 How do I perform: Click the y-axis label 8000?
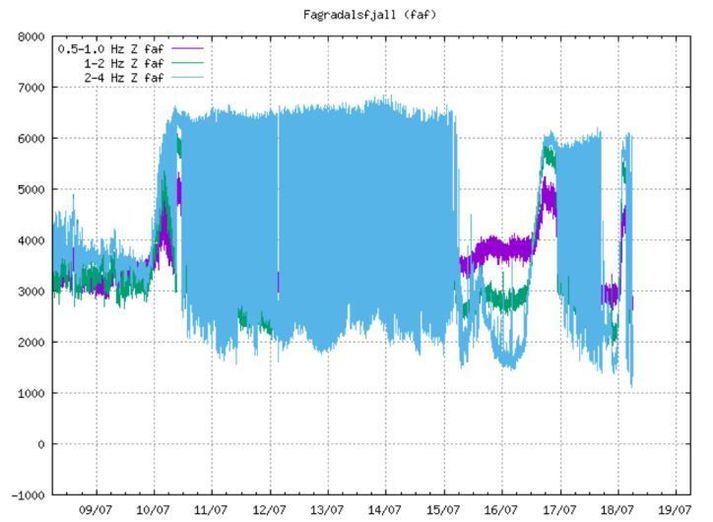click(x=31, y=37)
